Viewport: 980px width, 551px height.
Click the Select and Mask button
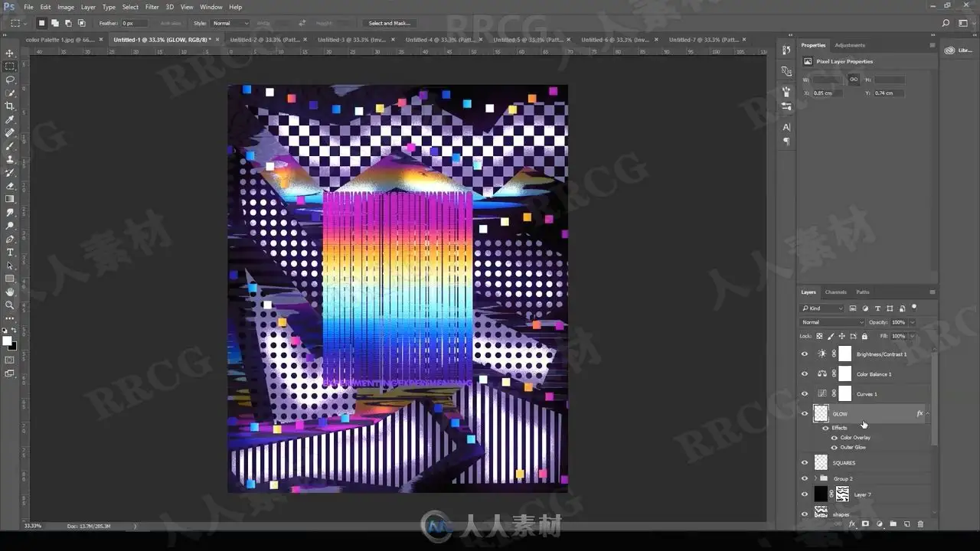coord(389,23)
